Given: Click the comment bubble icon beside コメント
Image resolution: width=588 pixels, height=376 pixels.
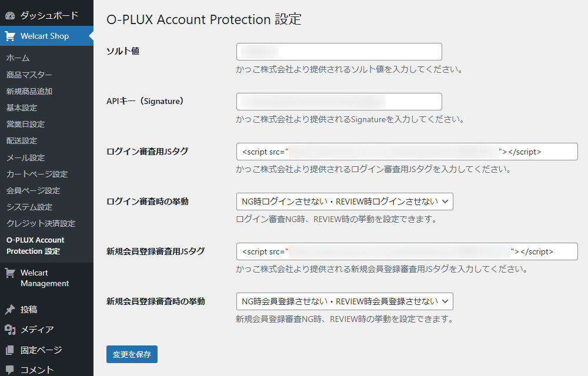Looking at the screenshot, I should (10, 370).
